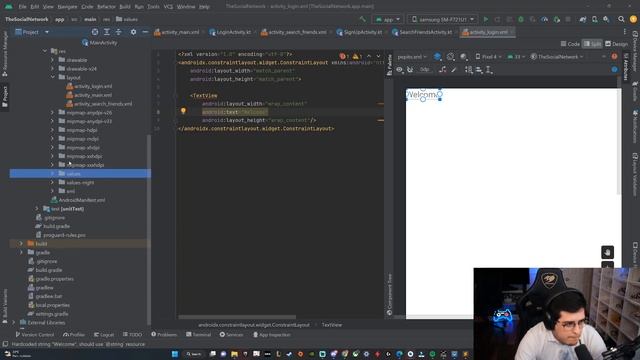Select the pan hand tool in preview
The image size is (640, 360).
(x=607, y=252)
